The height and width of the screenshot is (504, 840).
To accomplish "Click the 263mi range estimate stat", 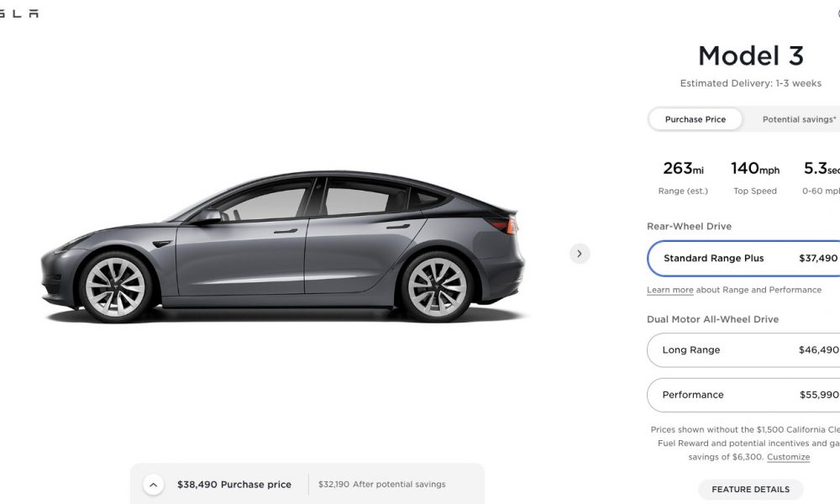I will pos(683,177).
